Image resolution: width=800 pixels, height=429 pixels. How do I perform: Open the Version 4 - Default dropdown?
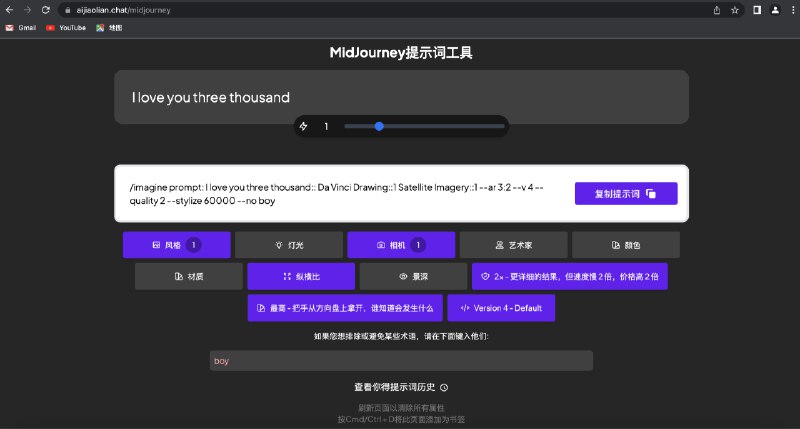pos(501,308)
